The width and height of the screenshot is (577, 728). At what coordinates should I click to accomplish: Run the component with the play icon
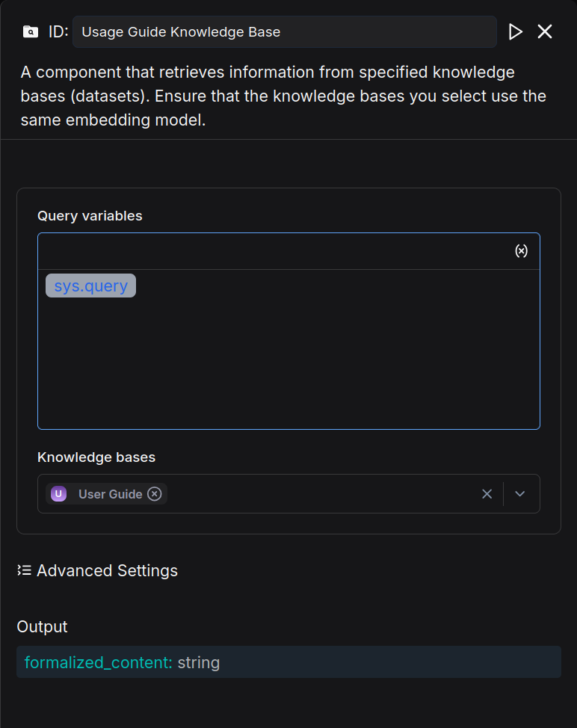(515, 31)
